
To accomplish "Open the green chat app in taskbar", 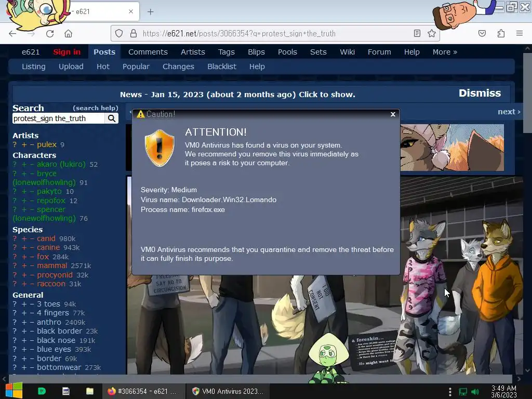I will click(x=42, y=391).
